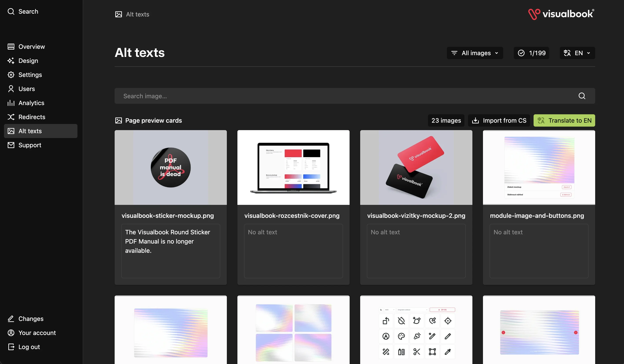Click the translate icon in Translate to EN

[x=541, y=120]
